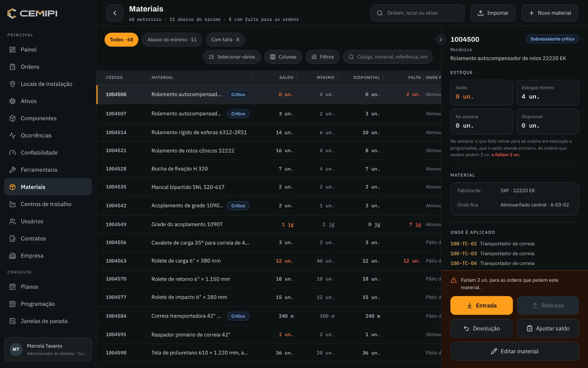
Task: Focus the Código, material, referência search field
Action: click(x=388, y=57)
